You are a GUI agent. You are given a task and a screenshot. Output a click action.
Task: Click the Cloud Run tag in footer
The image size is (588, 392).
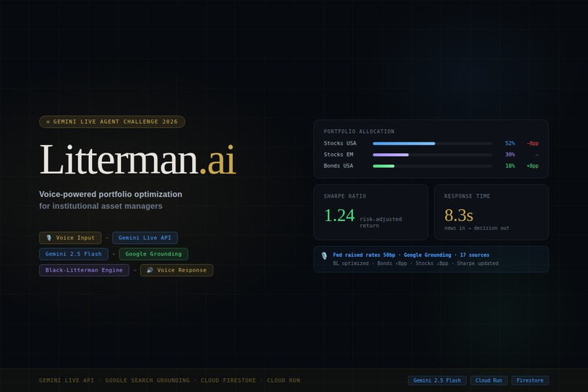(x=489, y=380)
